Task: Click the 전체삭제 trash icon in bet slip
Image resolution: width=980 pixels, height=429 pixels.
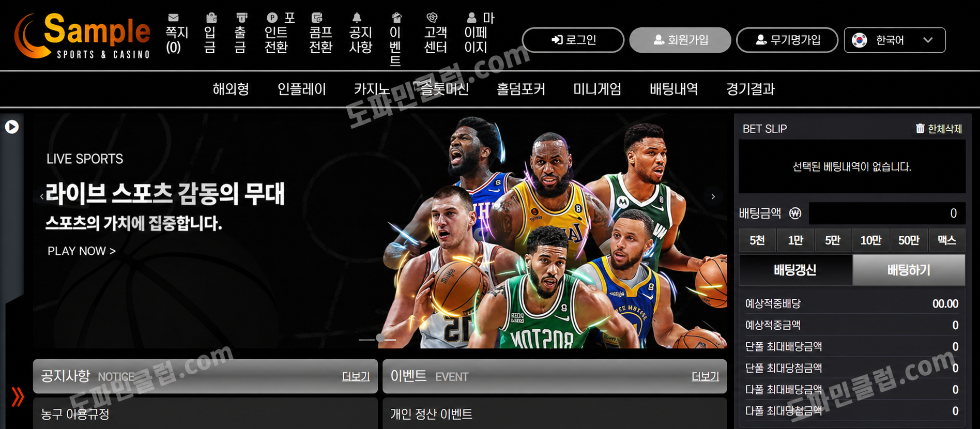Action: (x=920, y=128)
